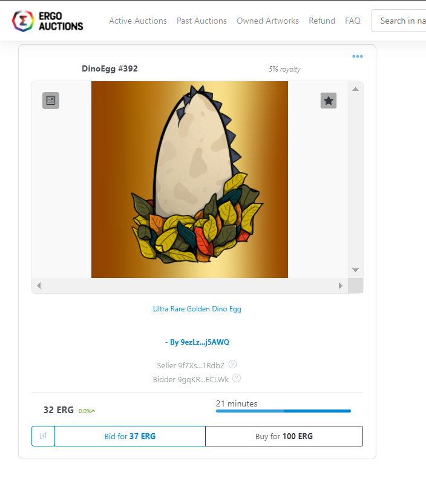426x504 pixels.
Task: Click the image view icon on artwork
Action: click(51, 101)
